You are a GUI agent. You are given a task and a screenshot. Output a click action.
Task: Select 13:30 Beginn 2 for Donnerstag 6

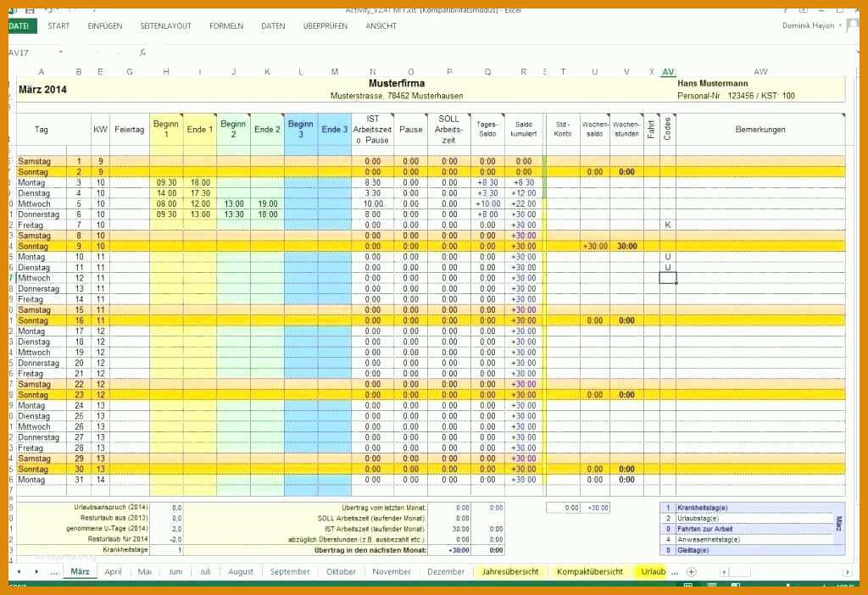pos(234,214)
